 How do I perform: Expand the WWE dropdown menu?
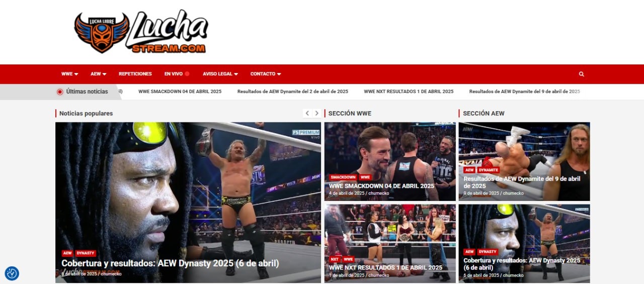pyautogui.click(x=70, y=74)
